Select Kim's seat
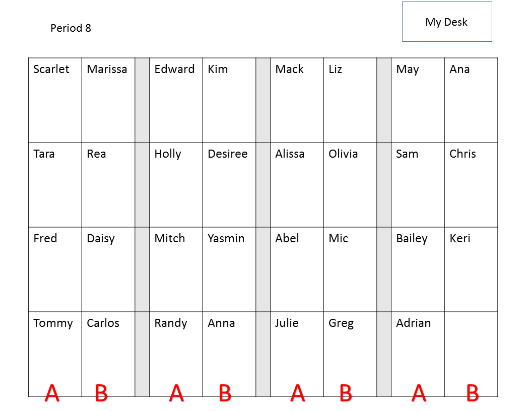 tap(229, 100)
